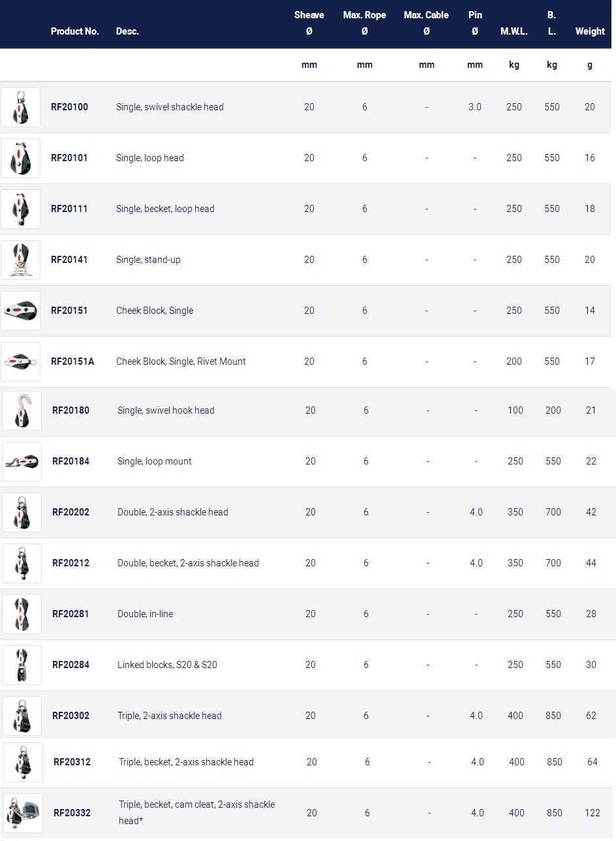Open product link RF20111
The height and width of the screenshot is (841, 616).
pos(69,209)
